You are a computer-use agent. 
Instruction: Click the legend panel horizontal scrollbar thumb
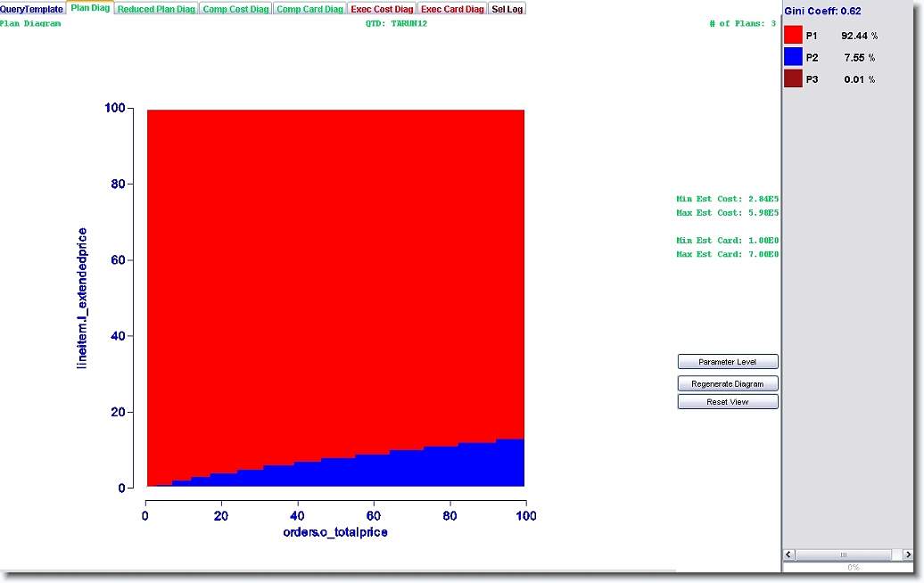(842, 554)
